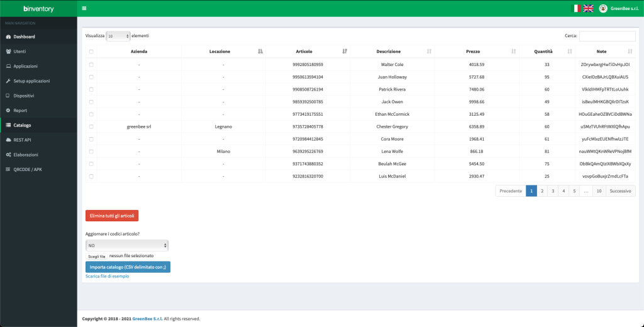Click the REST API cloud icon
644x327 pixels.
click(8, 140)
